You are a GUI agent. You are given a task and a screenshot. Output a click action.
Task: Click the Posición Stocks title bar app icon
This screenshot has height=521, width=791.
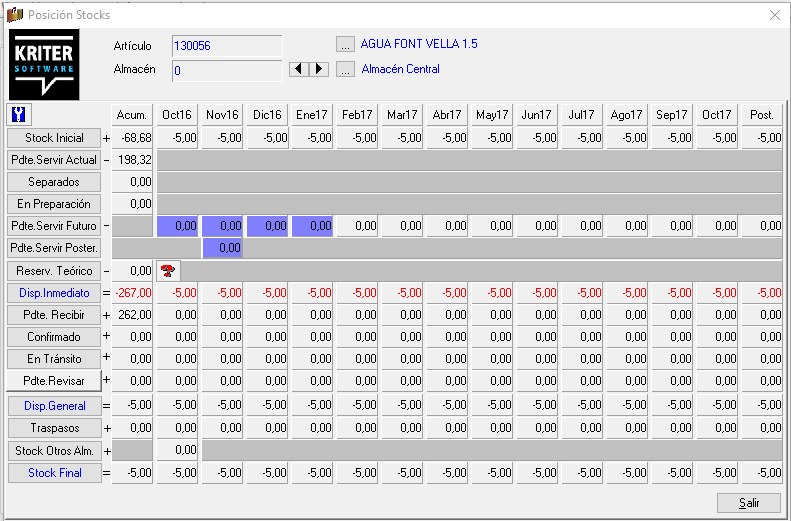15,15
